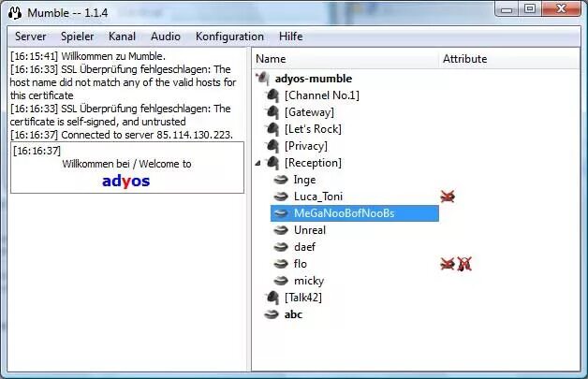
Task: Click the adyos-mumble server root icon
Action: click(x=263, y=79)
